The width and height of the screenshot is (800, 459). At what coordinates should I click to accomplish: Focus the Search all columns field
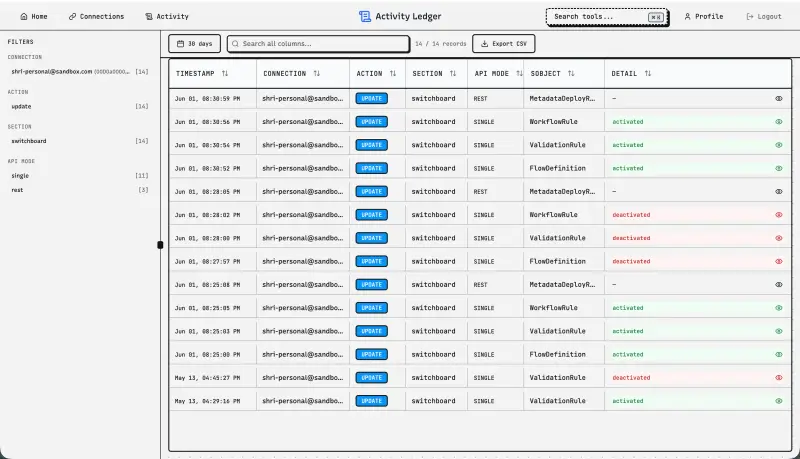point(318,44)
